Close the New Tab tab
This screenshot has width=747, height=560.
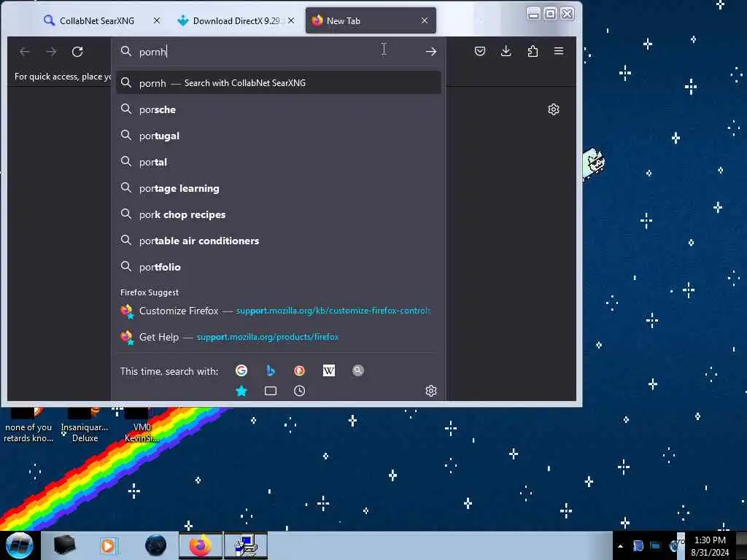click(x=425, y=20)
